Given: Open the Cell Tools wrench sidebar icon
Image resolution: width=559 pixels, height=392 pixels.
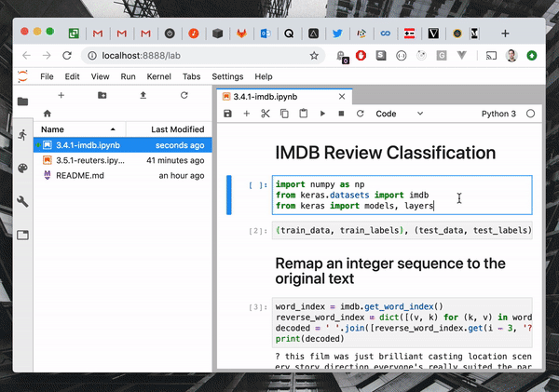Looking at the screenshot, I should coord(22,201).
